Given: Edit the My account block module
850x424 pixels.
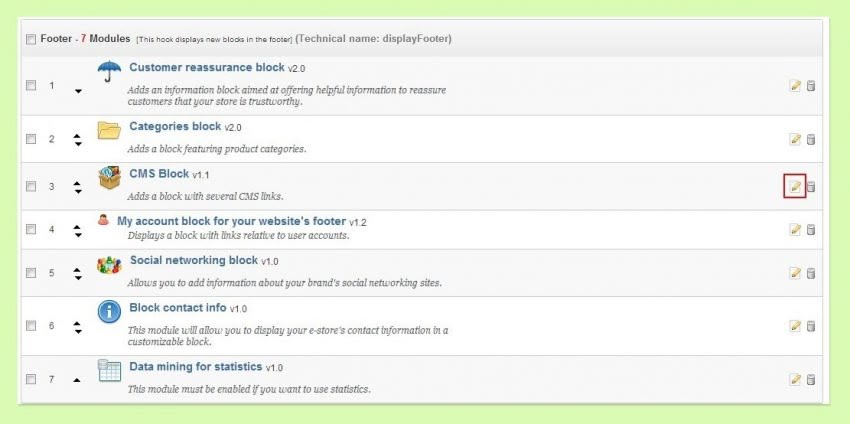Looking at the screenshot, I should click(795, 229).
